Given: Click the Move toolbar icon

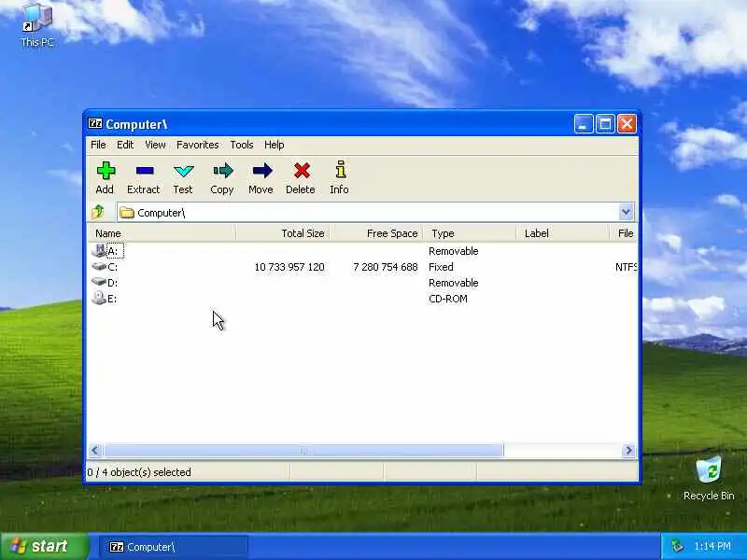Looking at the screenshot, I should 262,171.
